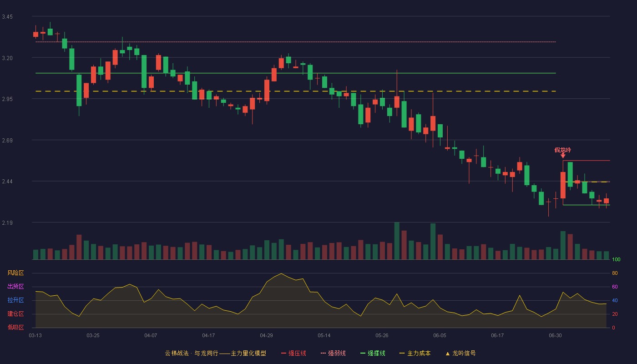Select the 2.44 price axis label
Viewport: 637px width, 364px height.
[x=7, y=182]
